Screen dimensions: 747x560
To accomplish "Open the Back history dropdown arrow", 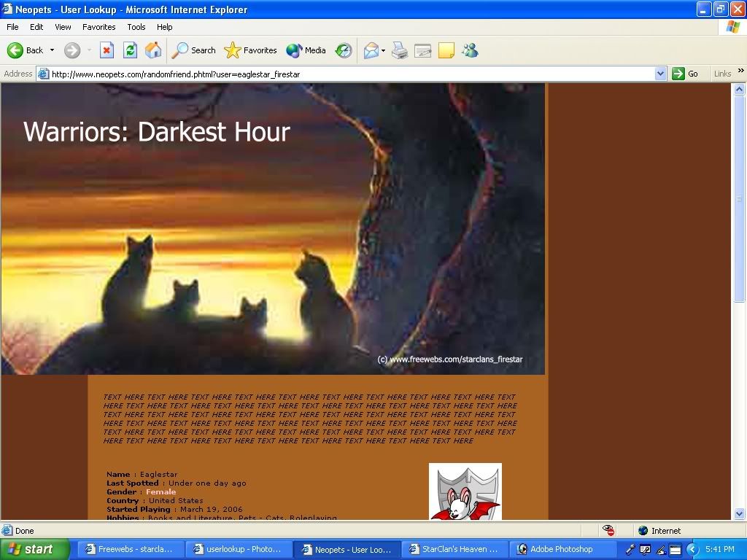I will tap(52, 50).
